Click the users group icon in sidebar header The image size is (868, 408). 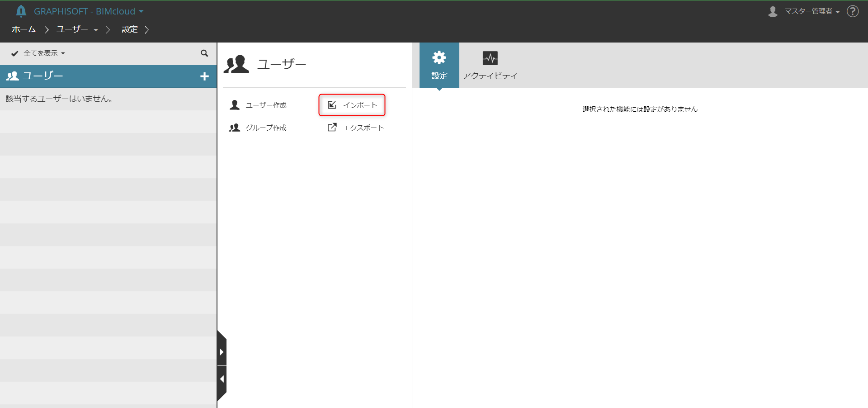pos(12,76)
